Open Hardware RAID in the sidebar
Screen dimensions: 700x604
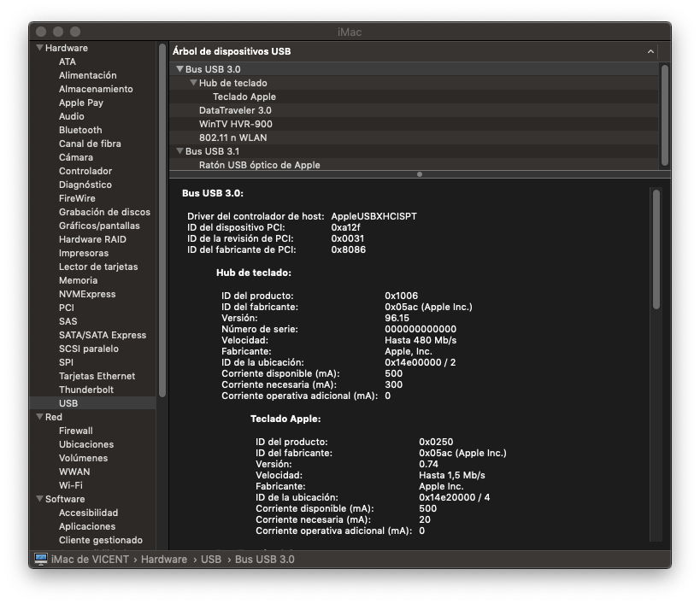point(92,239)
